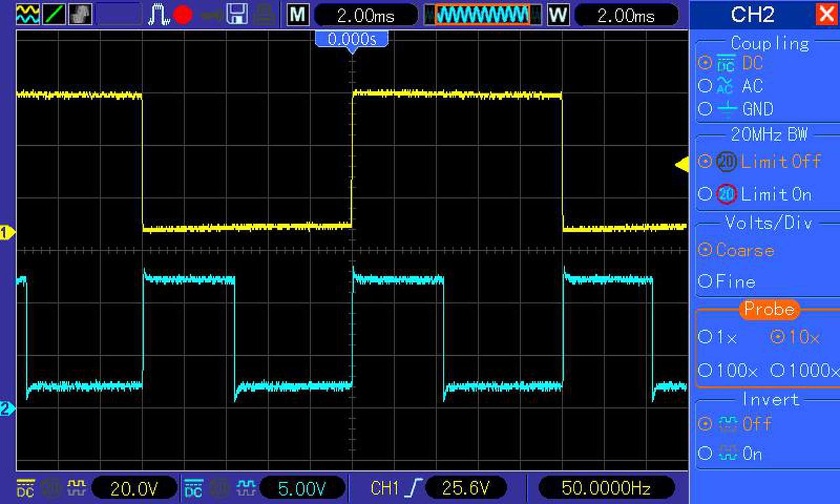Click the pulse trigger icon in the toolbar
This screenshot has height=504, width=840.
(x=159, y=14)
